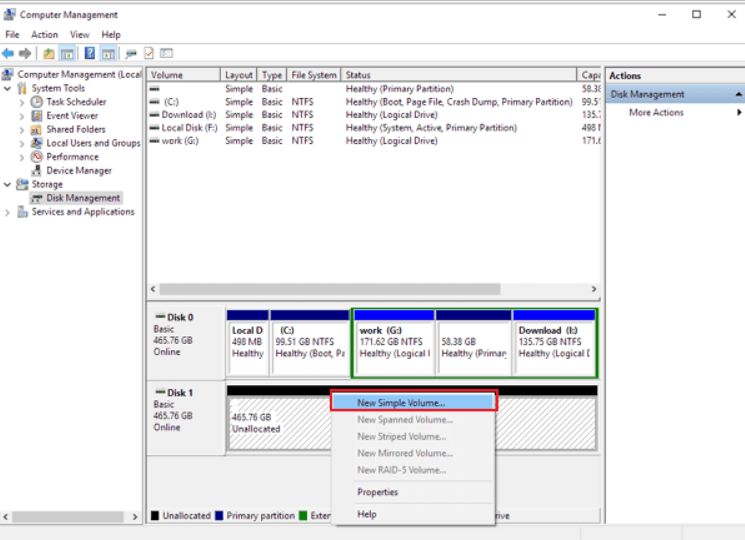Viewport: 745px width, 540px height.
Task: Select Disk Management in the tree
Action: (x=82, y=198)
